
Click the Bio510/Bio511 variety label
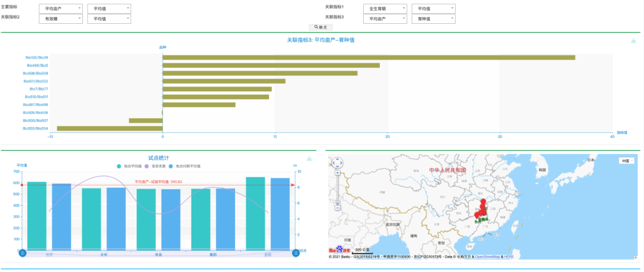point(36,97)
